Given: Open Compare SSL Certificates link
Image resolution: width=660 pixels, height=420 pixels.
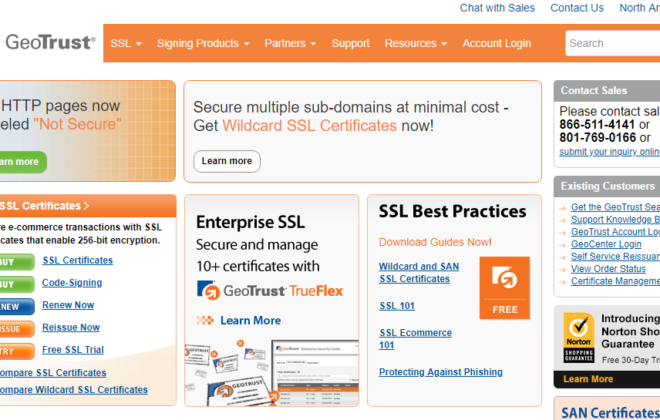Looking at the screenshot, I should pyautogui.click(x=53, y=373).
